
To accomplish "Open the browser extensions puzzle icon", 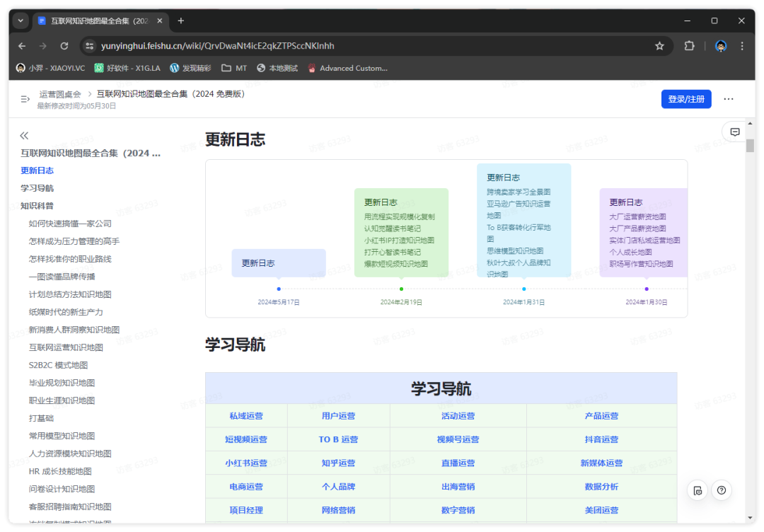I will coord(689,46).
